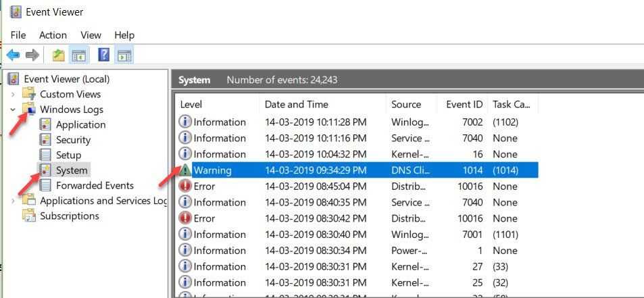Select Information event at 10:11:28 PM
This screenshot has height=298, width=644.
tap(357, 122)
